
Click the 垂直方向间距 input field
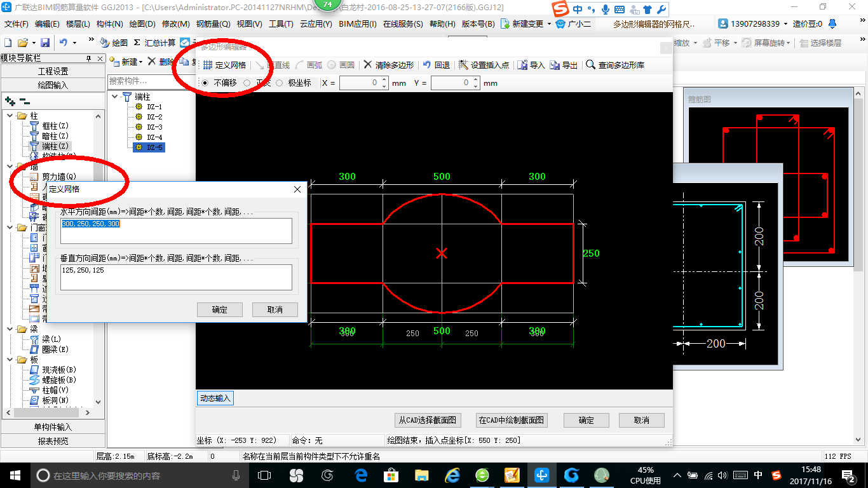click(177, 278)
